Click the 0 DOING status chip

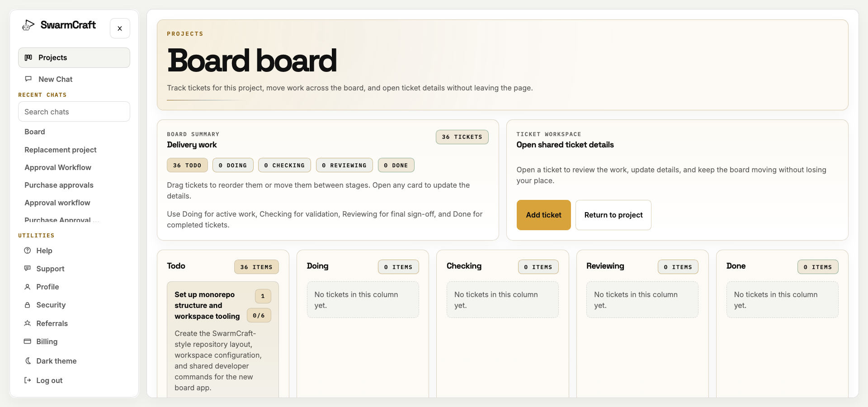click(233, 166)
